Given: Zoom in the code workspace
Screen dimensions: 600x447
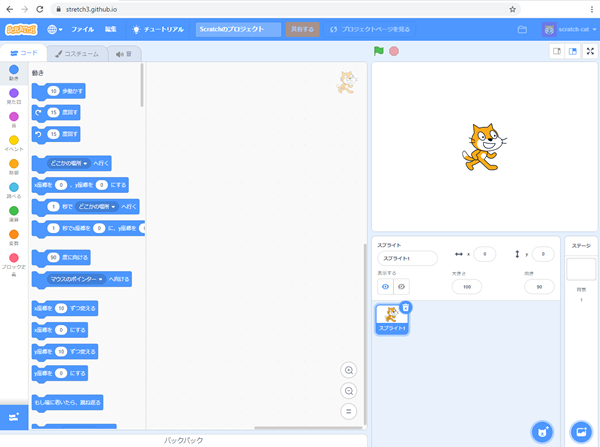Looking at the screenshot, I should point(349,370).
